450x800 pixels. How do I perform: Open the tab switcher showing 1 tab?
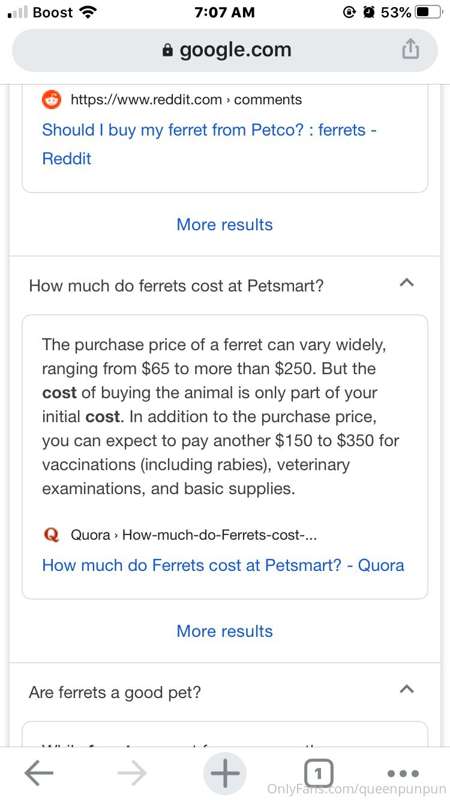tap(318, 773)
